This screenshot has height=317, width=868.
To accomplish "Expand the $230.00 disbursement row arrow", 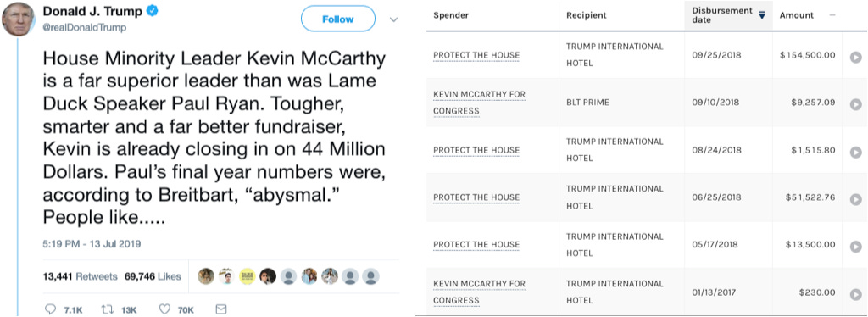I will [856, 294].
